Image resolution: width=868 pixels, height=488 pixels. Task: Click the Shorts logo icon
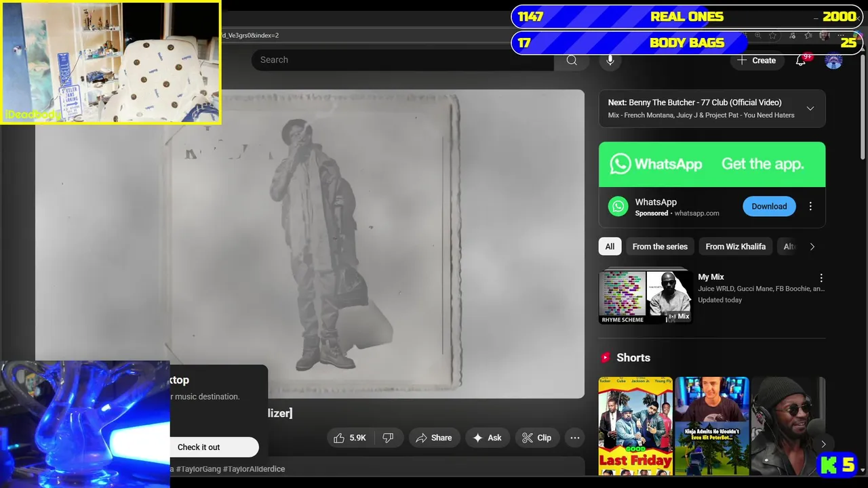(x=606, y=358)
